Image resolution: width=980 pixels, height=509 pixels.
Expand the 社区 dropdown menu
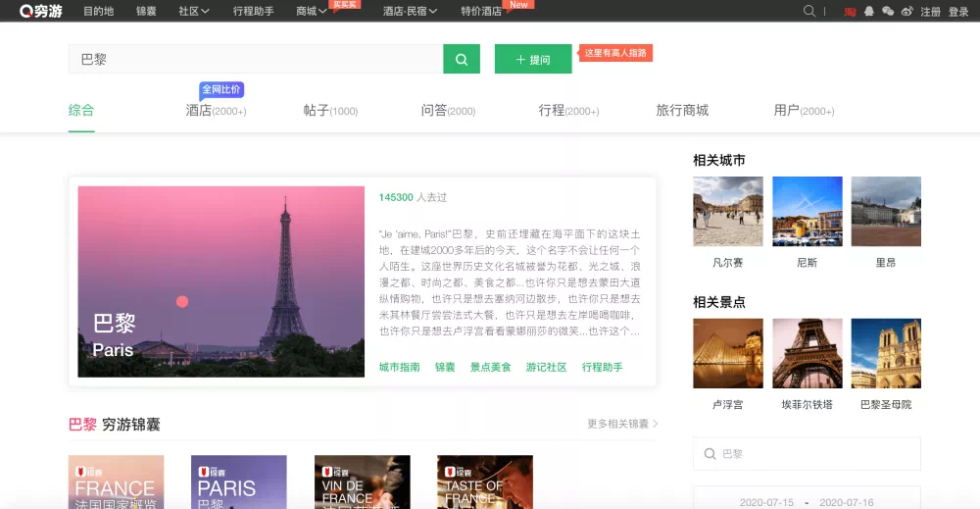[x=194, y=11]
